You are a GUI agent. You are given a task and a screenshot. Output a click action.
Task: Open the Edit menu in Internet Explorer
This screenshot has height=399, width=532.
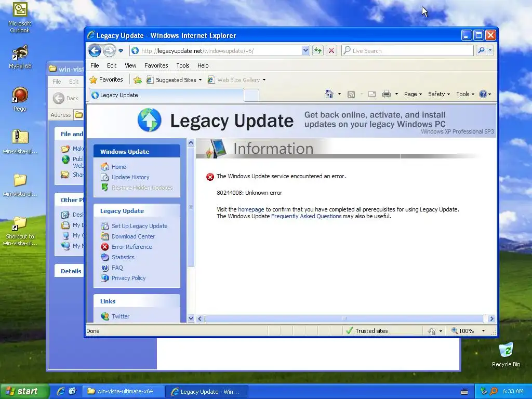112,65
